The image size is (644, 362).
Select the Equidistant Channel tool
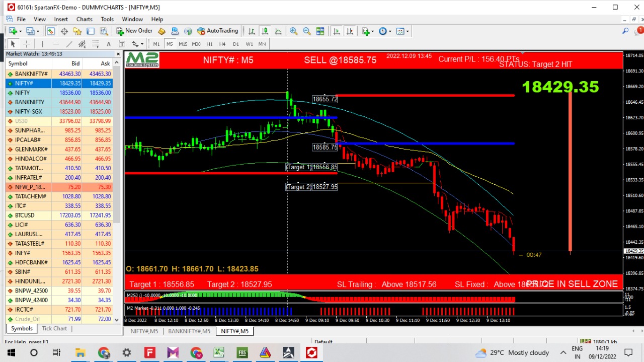82,44
